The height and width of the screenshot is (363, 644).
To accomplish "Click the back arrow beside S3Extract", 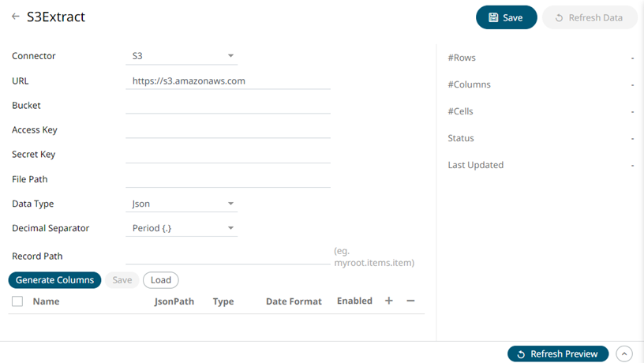I will (16, 17).
